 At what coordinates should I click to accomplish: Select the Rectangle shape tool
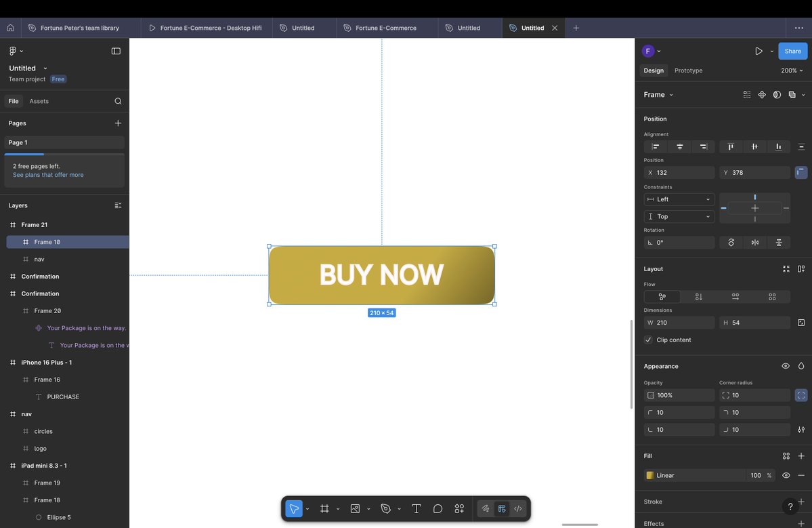(356, 509)
